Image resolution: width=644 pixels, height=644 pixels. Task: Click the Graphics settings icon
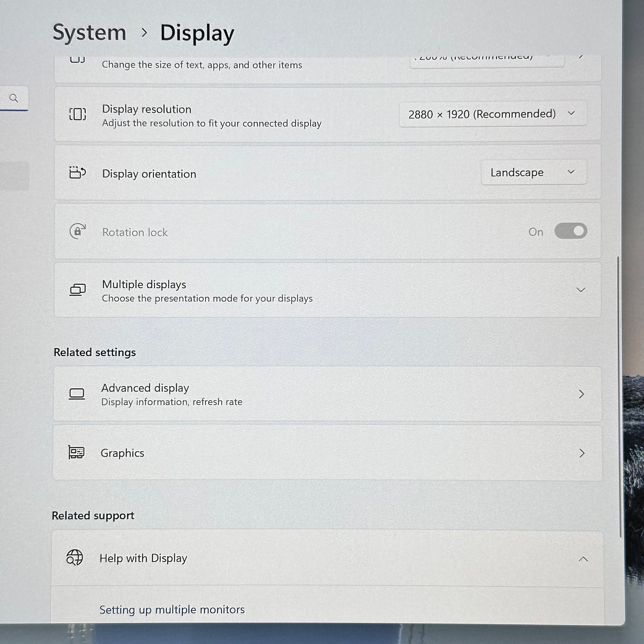tap(76, 453)
